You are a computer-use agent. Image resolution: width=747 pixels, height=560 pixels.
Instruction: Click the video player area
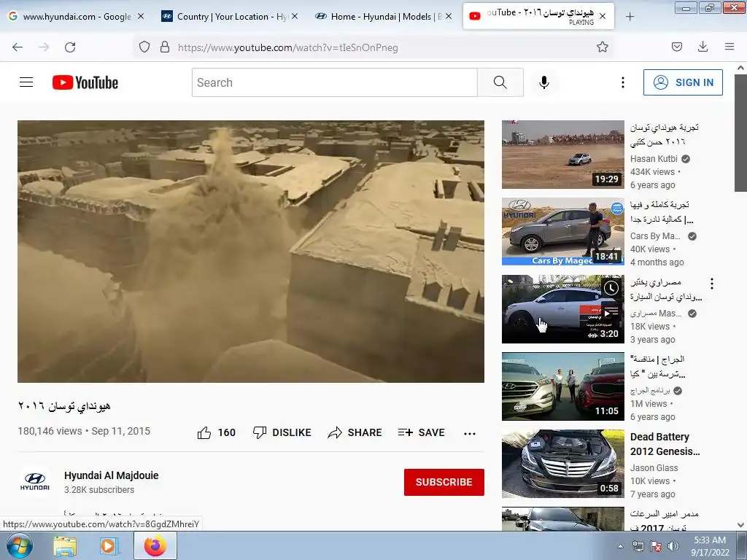pos(251,251)
